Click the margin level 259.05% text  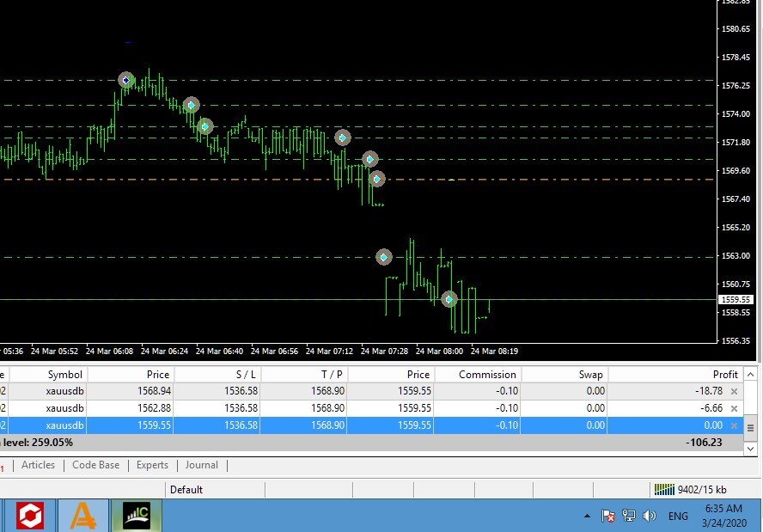click(38, 443)
